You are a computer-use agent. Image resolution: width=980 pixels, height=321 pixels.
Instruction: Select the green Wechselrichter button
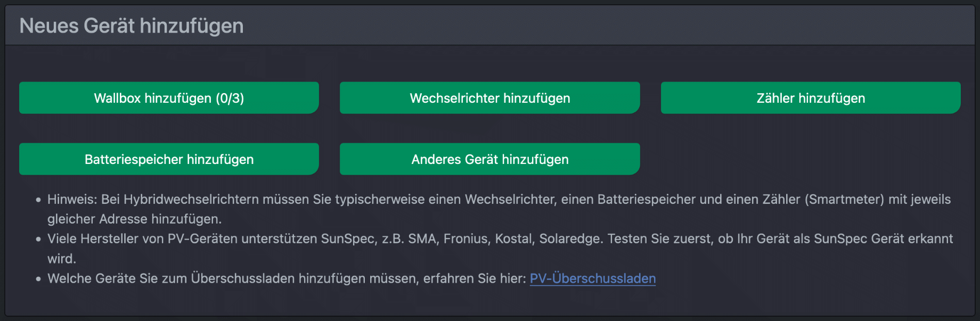click(489, 97)
